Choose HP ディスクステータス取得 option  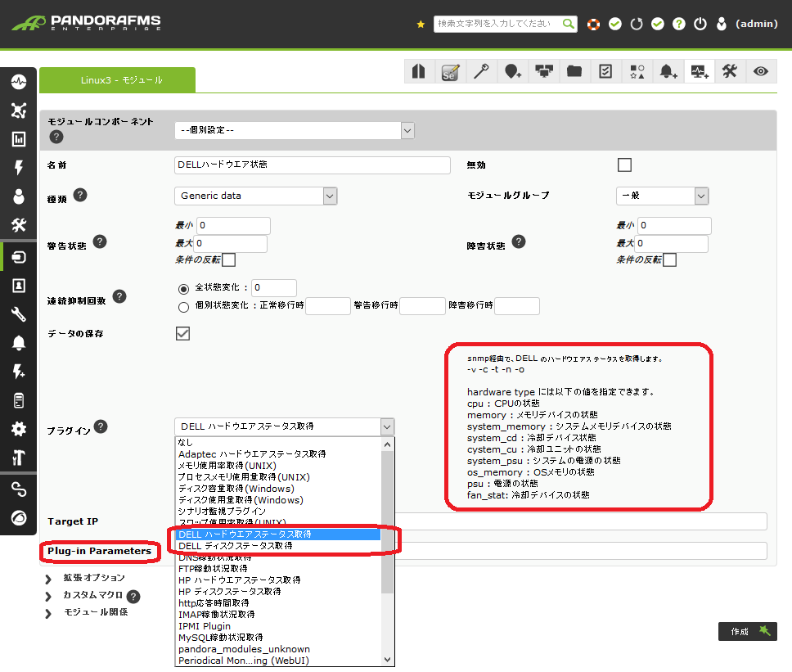coord(278,592)
